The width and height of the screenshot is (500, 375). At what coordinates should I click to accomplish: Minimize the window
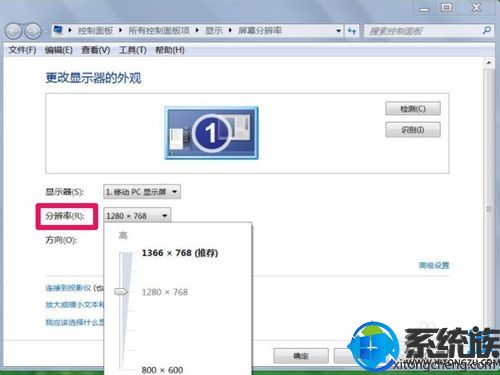pos(424,8)
